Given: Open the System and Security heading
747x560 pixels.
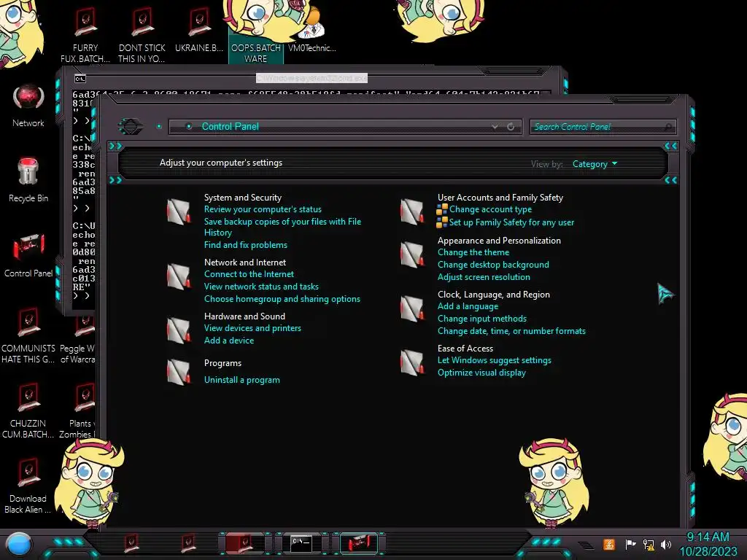Looking at the screenshot, I should point(242,198).
